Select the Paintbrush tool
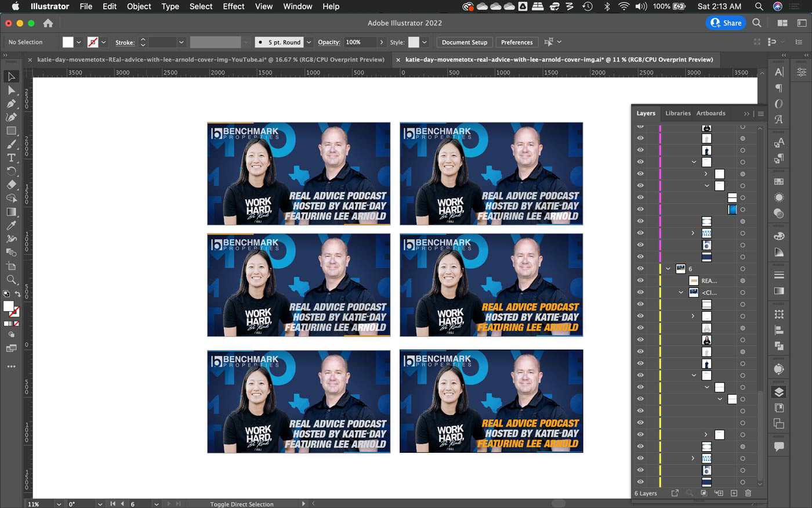 (11, 144)
